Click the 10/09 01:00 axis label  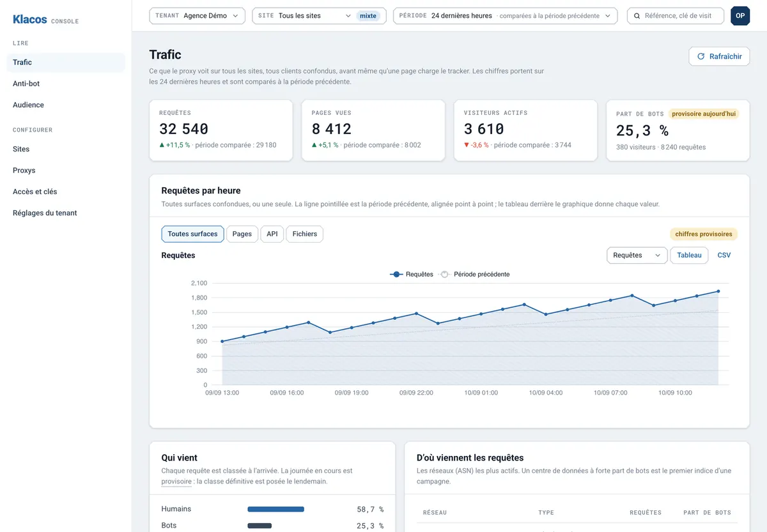pos(481,393)
